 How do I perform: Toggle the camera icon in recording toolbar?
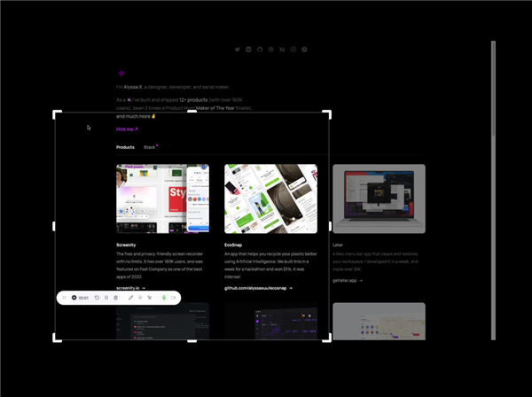(x=174, y=298)
